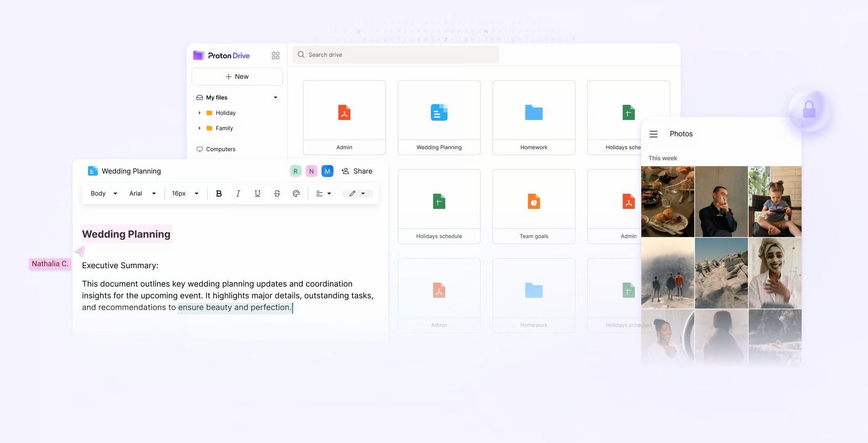868x443 pixels.
Task: Click the M collaborator avatar
Action: pyautogui.click(x=327, y=171)
